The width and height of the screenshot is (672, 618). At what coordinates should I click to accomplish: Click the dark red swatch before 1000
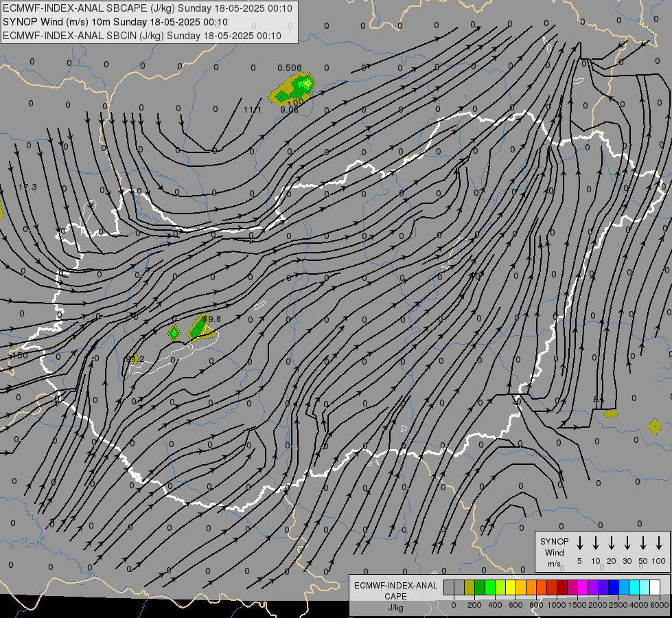coord(552,587)
